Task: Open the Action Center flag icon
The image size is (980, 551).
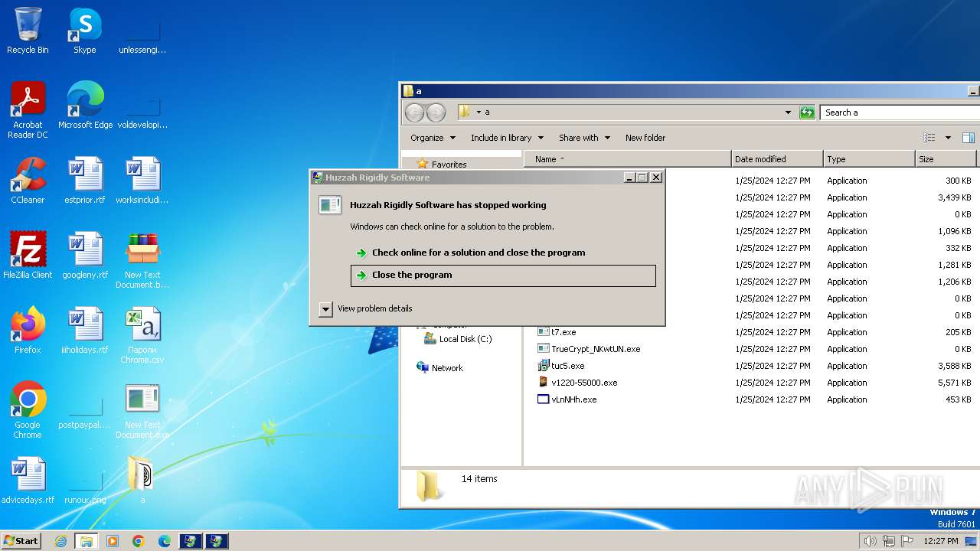Action: click(906, 541)
